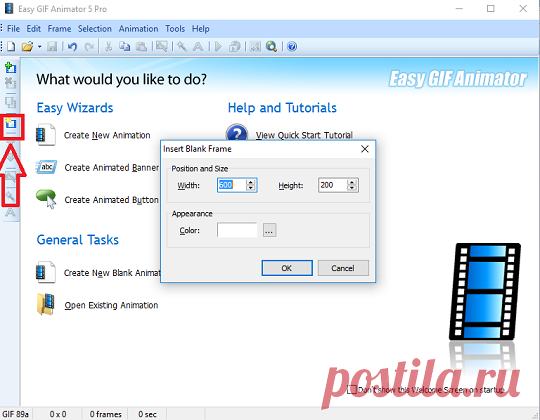Increase Width with the up spinner arrow
The width and height of the screenshot is (540, 420).
coord(251,182)
